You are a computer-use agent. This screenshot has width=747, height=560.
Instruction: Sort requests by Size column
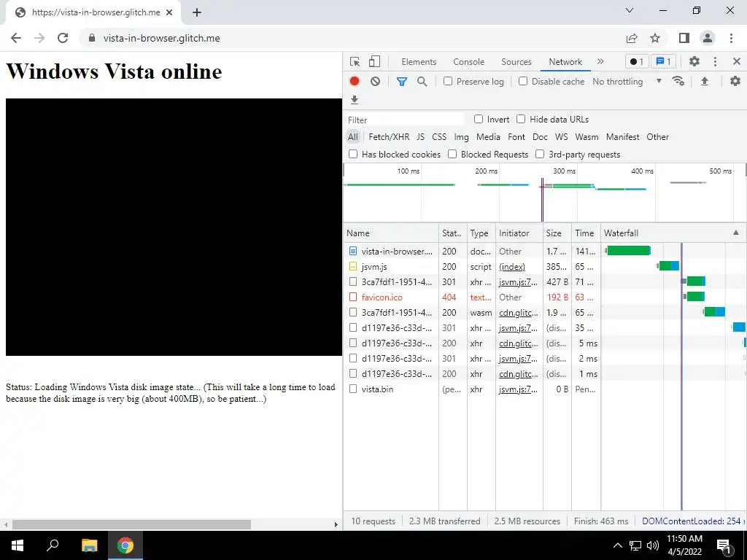[557, 233]
